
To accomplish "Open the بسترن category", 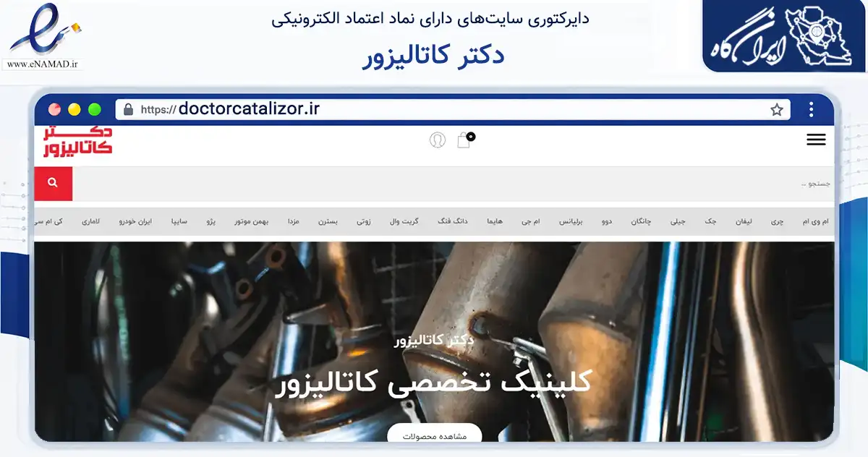I will (328, 221).
